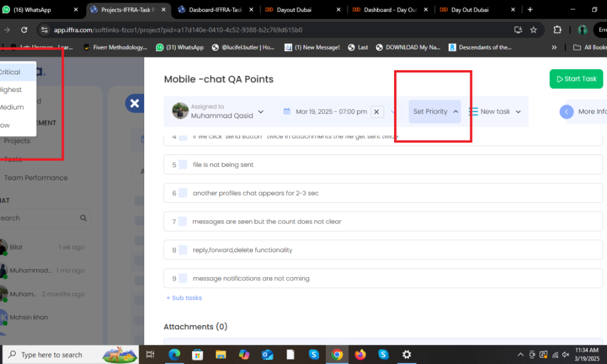
Task: Click the + Sub tasks link
Action: click(184, 298)
